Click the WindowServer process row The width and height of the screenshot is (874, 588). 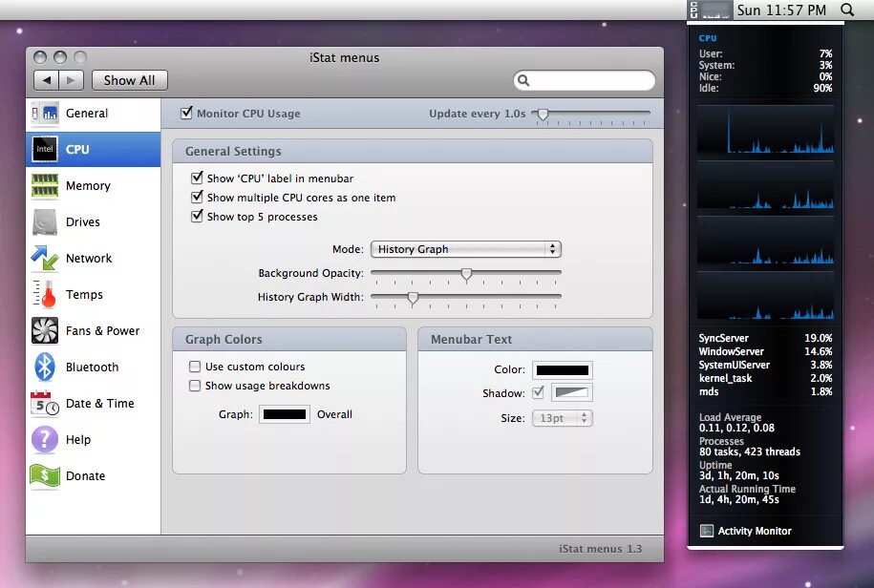pyautogui.click(x=765, y=351)
